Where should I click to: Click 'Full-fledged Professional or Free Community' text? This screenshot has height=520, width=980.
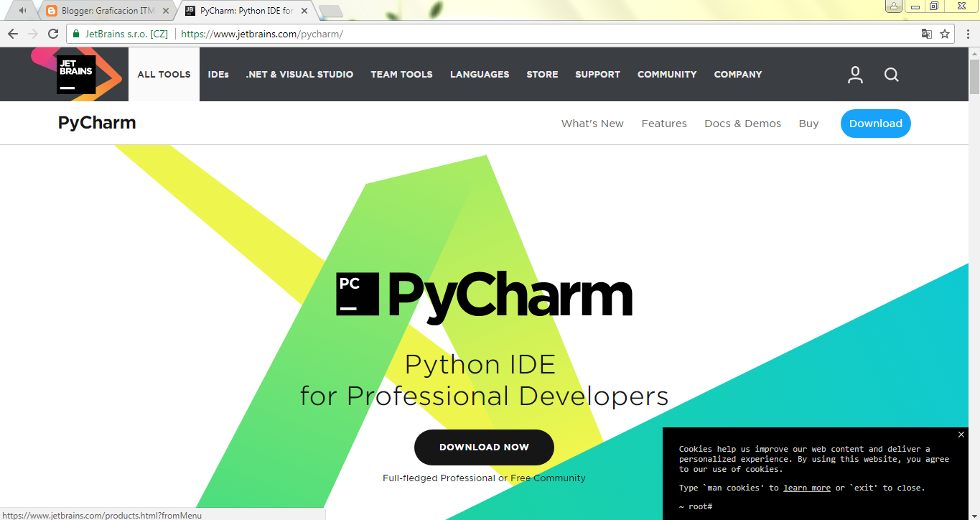(x=484, y=478)
